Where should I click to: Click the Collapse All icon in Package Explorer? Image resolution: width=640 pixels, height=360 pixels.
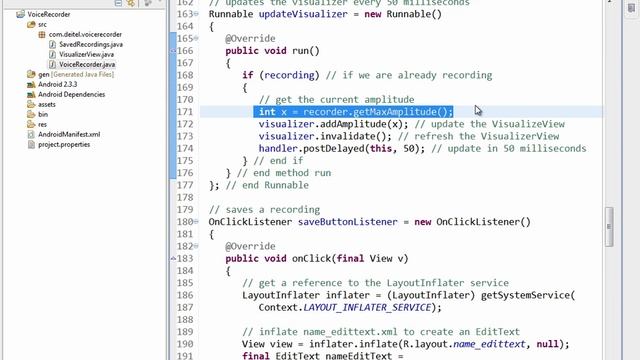coord(118,3)
